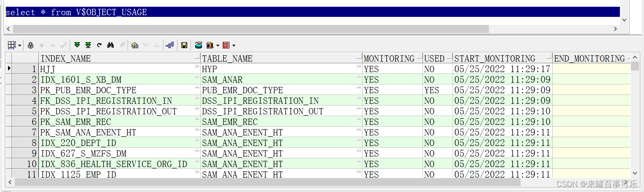Expand the grid mode dropdown arrow

coord(19,46)
